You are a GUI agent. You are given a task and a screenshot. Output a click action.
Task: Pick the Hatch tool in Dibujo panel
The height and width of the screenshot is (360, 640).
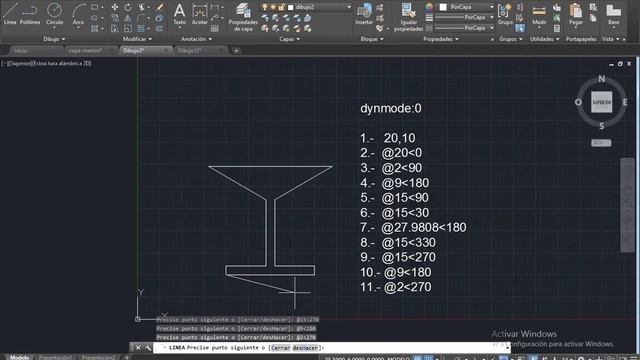coord(95,29)
